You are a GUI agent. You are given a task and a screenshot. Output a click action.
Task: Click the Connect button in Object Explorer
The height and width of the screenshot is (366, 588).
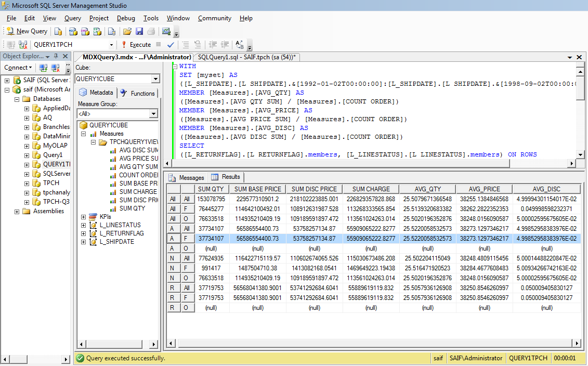pyautogui.click(x=17, y=68)
